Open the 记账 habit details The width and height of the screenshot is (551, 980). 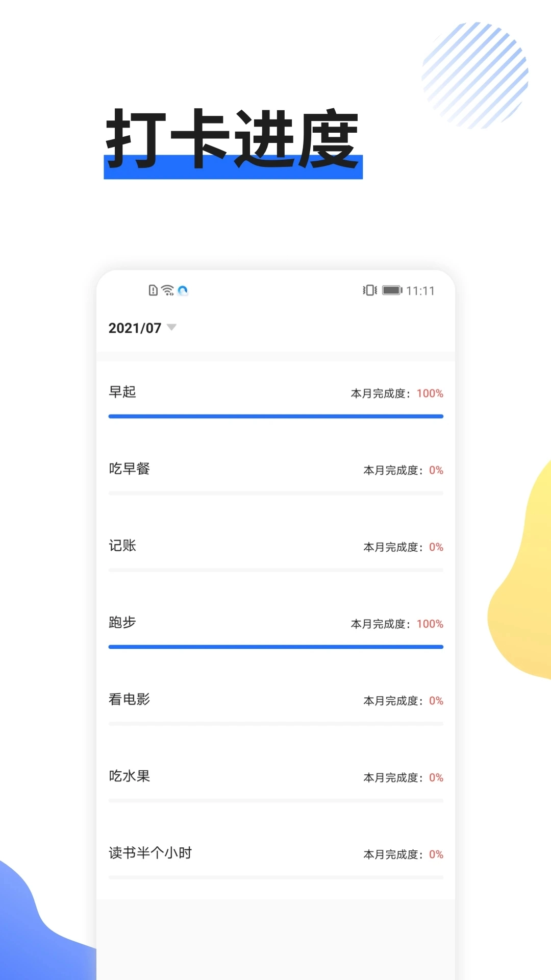coord(122,546)
